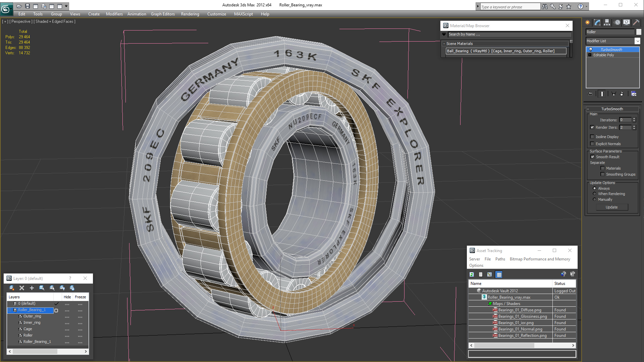Viewport: 644px width, 362px height.
Task: Expand the Editable Poly stack entry
Action: [590, 55]
